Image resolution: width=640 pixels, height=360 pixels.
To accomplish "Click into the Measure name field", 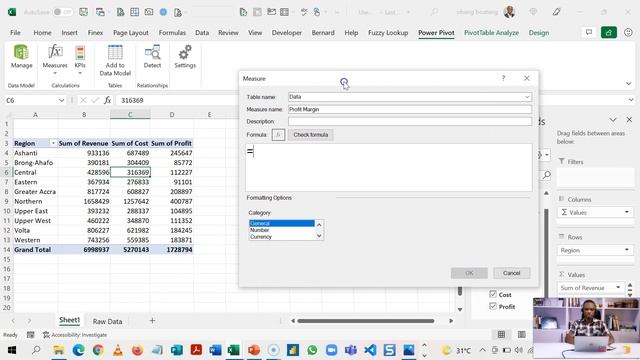I will click(410, 109).
